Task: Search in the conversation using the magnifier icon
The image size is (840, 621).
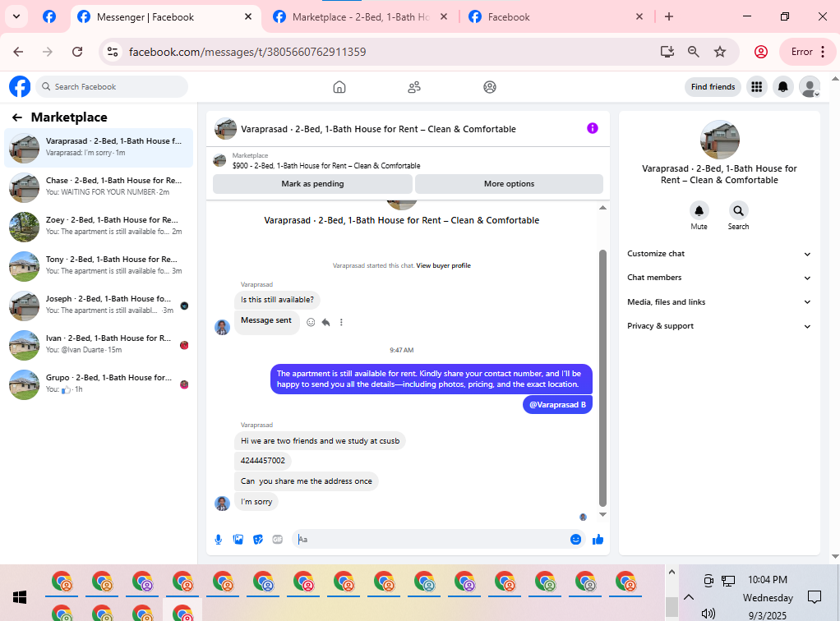Action: pyautogui.click(x=738, y=210)
